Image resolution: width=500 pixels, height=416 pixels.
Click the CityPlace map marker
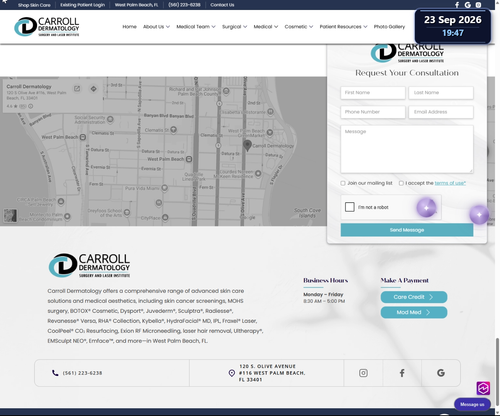pos(165,218)
